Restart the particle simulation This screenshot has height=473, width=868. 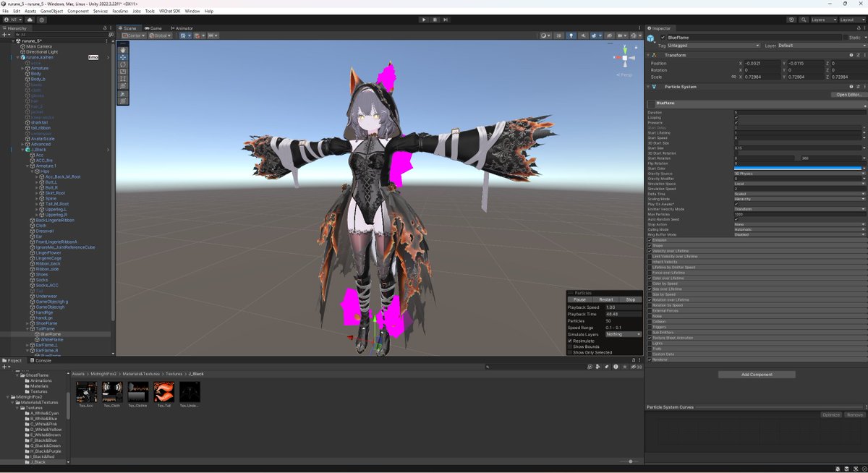[x=606, y=299]
